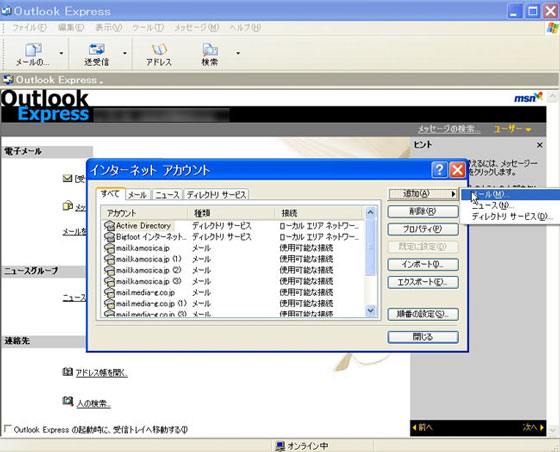Click the people search icon
This screenshot has height=452, width=560.
[68, 401]
